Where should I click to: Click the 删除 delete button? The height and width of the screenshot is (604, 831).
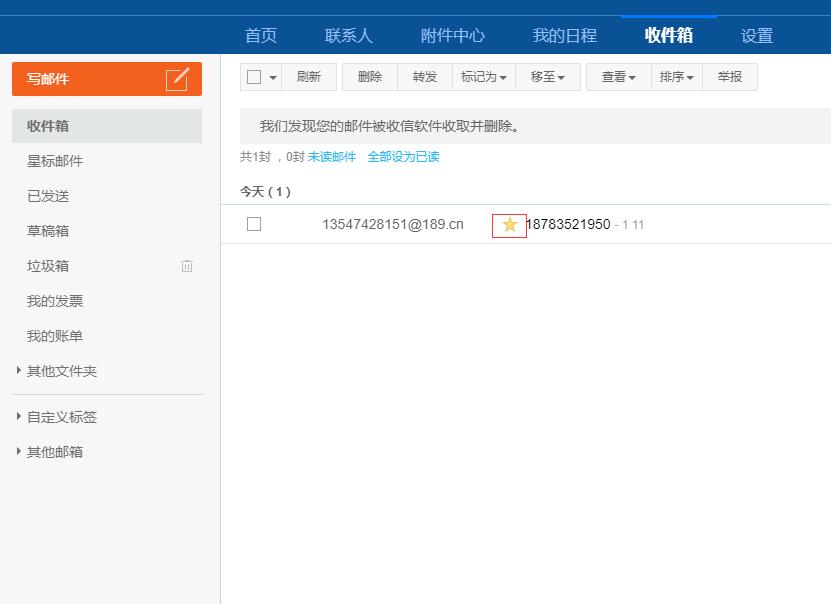(x=370, y=77)
